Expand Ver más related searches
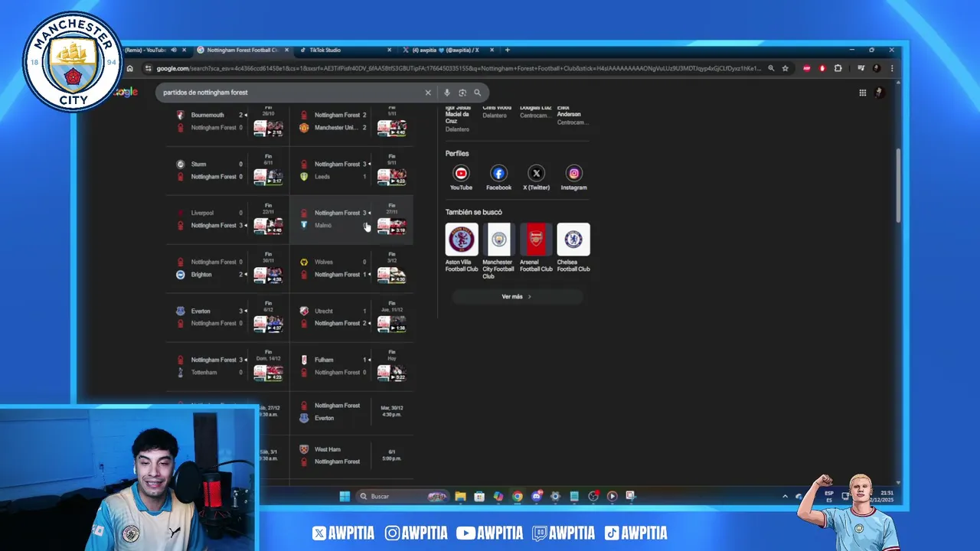 [517, 296]
